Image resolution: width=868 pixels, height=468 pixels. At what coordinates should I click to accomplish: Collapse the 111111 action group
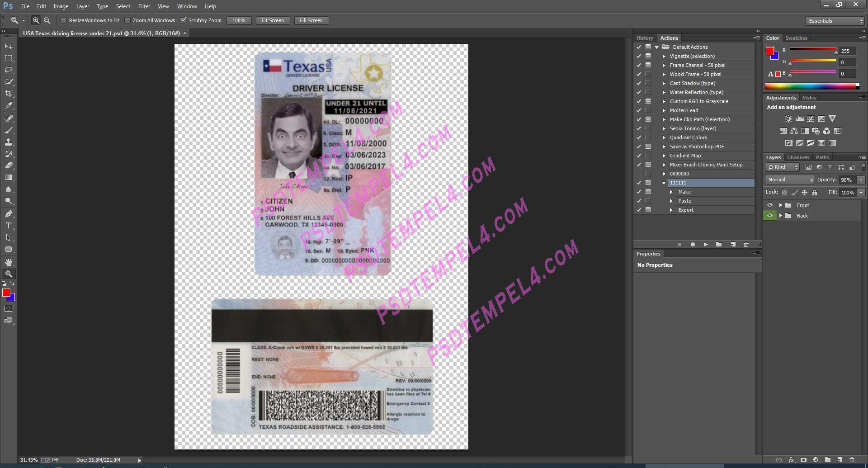click(663, 183)
